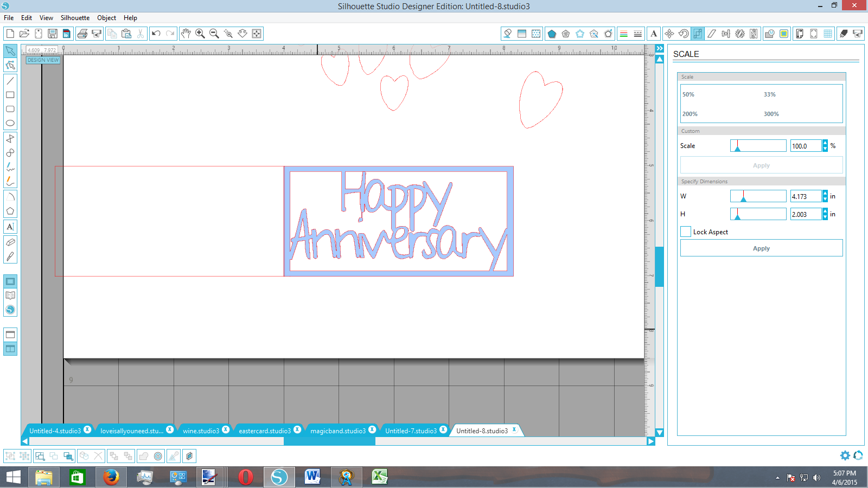Open Microsoft Word from the taskbar

[x=312, y=477]
